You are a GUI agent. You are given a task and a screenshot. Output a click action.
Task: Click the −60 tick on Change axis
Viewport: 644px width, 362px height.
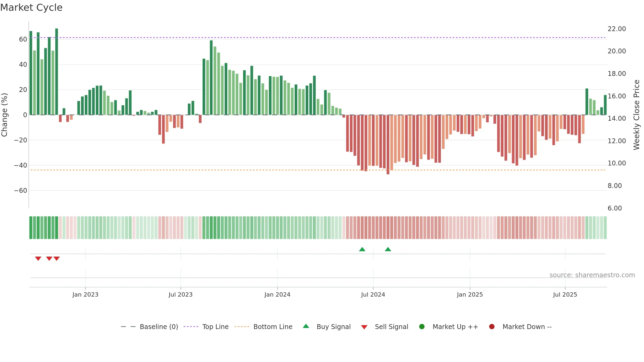[21, 191]
